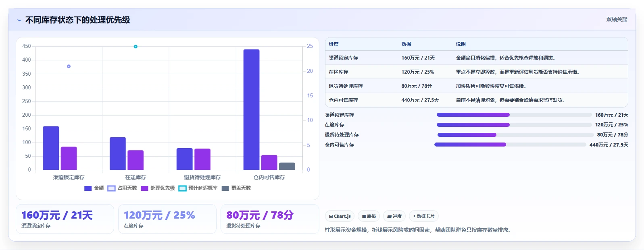Click the purple 处理优先级 bar for 仓内可售库存
The image size is (644, 250).
[269, 162]
